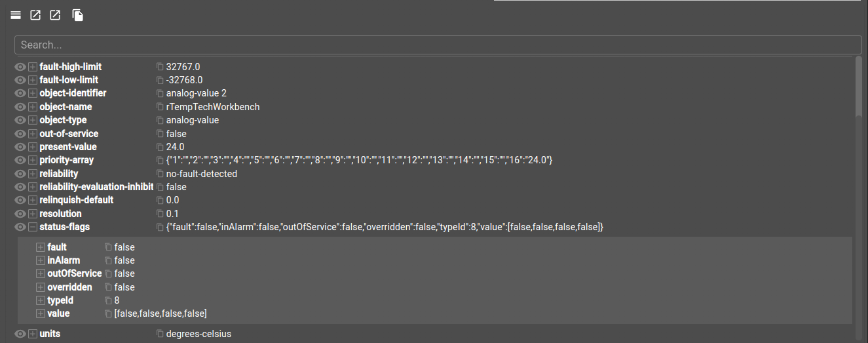Expand the nested typeId entry
Screen dimensions: 868x343
41,300
